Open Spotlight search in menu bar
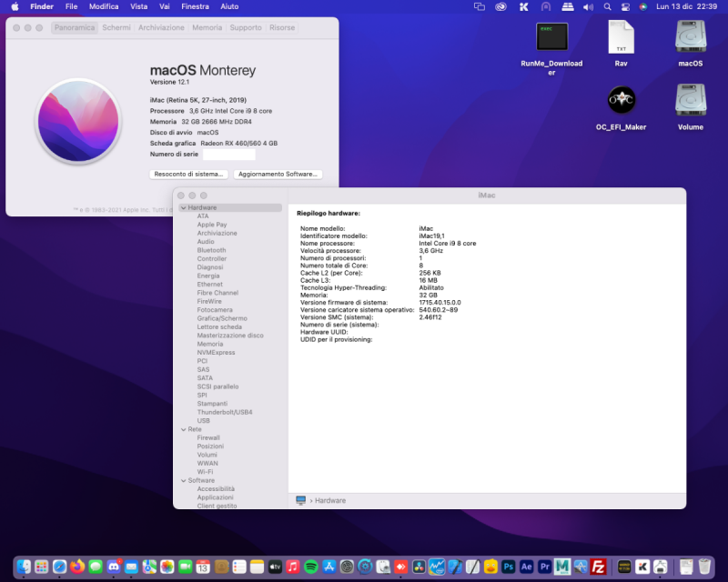The image size is (728, 582). pyautogui.click(x=607, y=6)
